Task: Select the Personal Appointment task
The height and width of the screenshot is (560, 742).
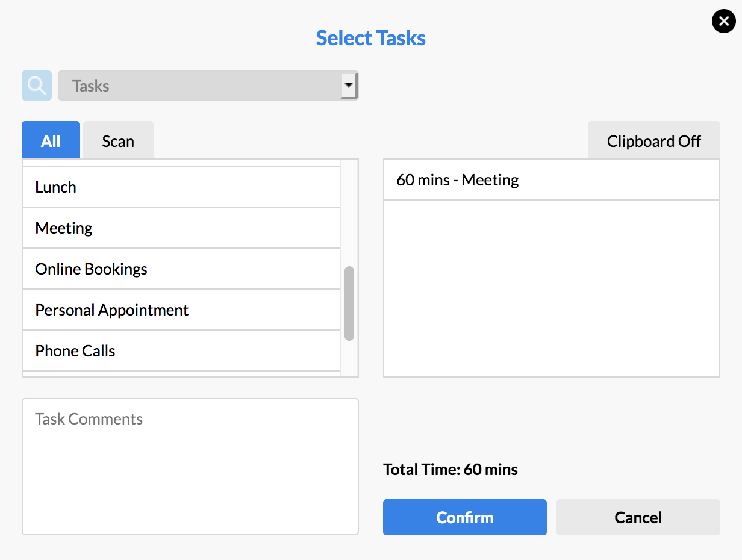Action: [181, 310]
